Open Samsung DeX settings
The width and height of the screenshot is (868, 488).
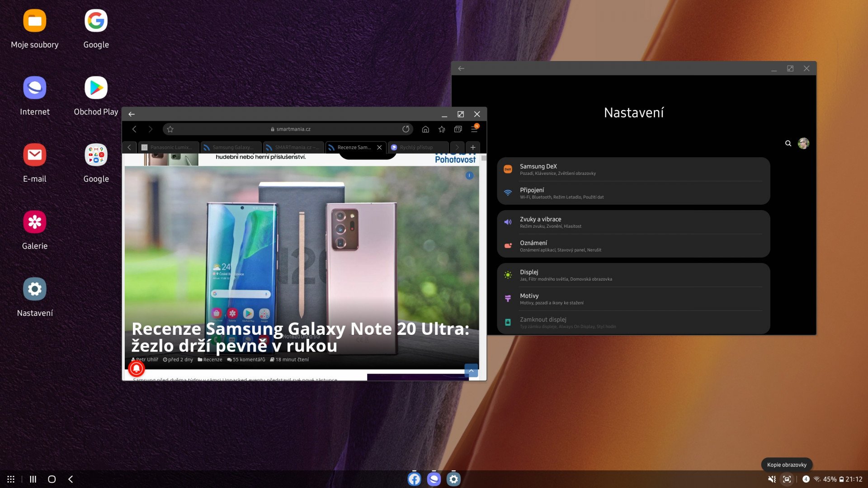(633, 169)
